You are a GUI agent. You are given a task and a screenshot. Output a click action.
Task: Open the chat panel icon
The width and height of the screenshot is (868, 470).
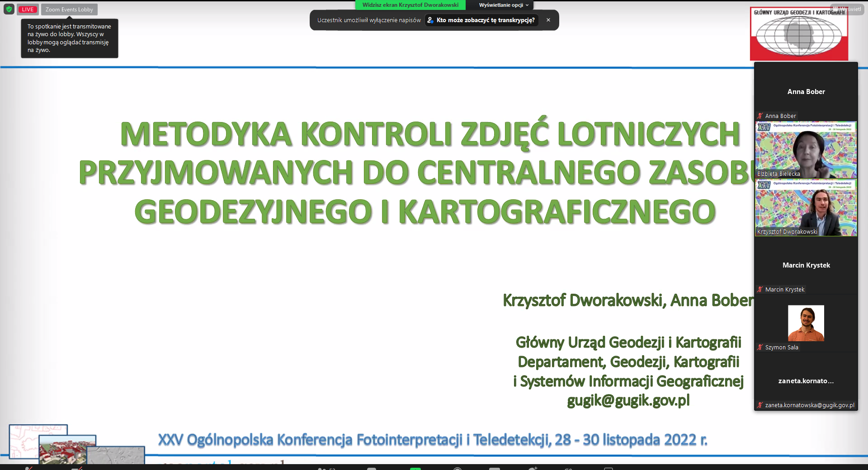[x=372, y=468]
